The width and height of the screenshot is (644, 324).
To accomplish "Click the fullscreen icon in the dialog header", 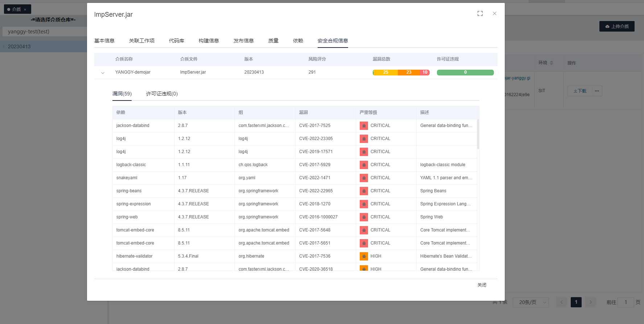I will pyautogui.click(x=480, y=13).
